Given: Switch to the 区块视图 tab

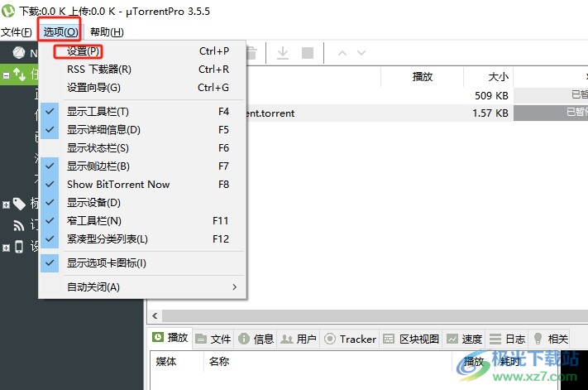Looking at the screenshot, I should point(411,339).
